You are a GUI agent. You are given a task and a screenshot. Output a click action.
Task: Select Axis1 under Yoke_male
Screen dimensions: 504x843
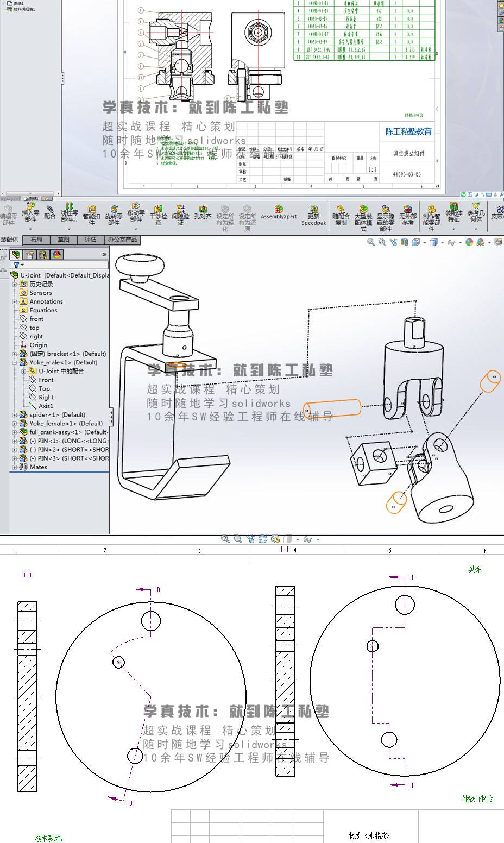coord(46,406)
